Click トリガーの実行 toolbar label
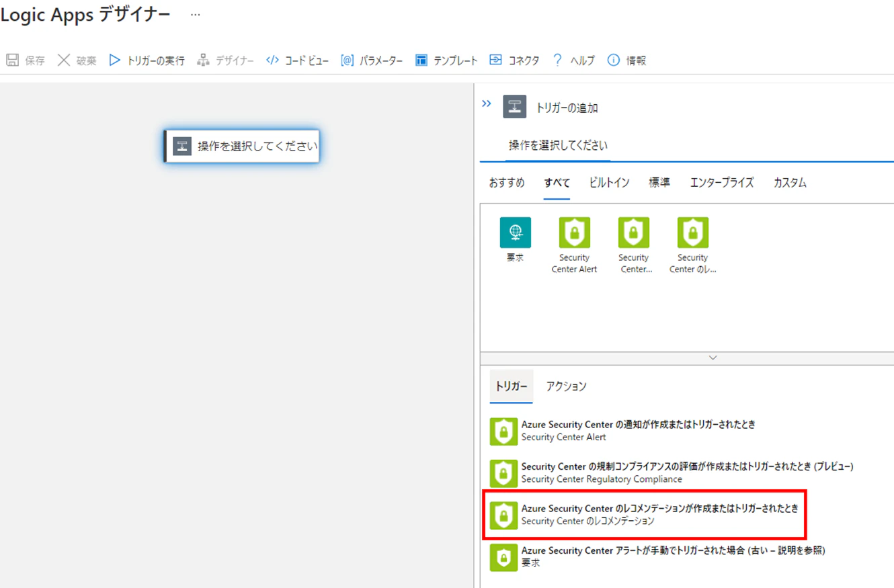Image resolution: width=894 pixels, height=588 pixels. [x=156, y=60]
